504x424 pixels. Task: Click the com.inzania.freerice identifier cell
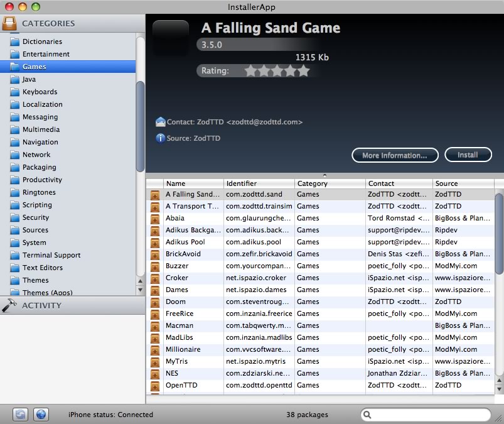point(259,313)
